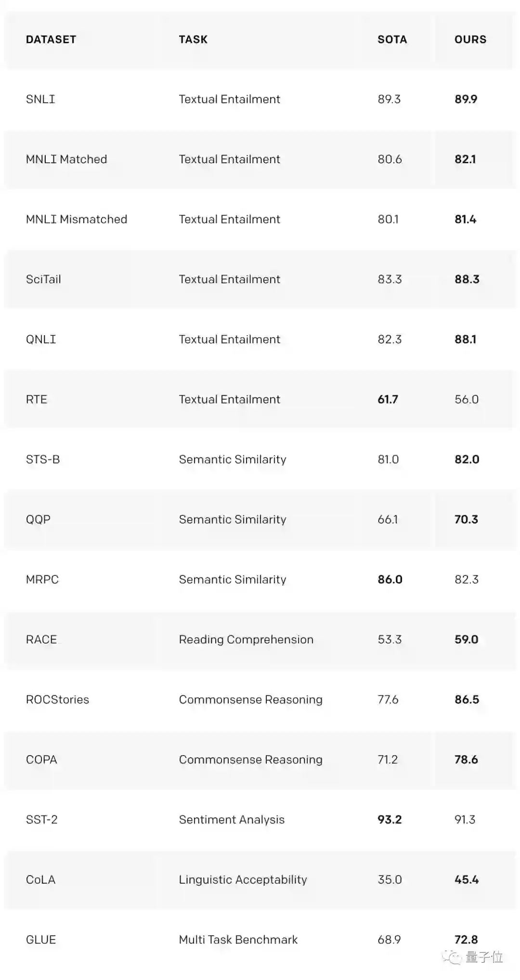Viewport: 520px width, 980px height.
Task: Click the QQP score 70.3 in OURS
Action: click(466, 519)
